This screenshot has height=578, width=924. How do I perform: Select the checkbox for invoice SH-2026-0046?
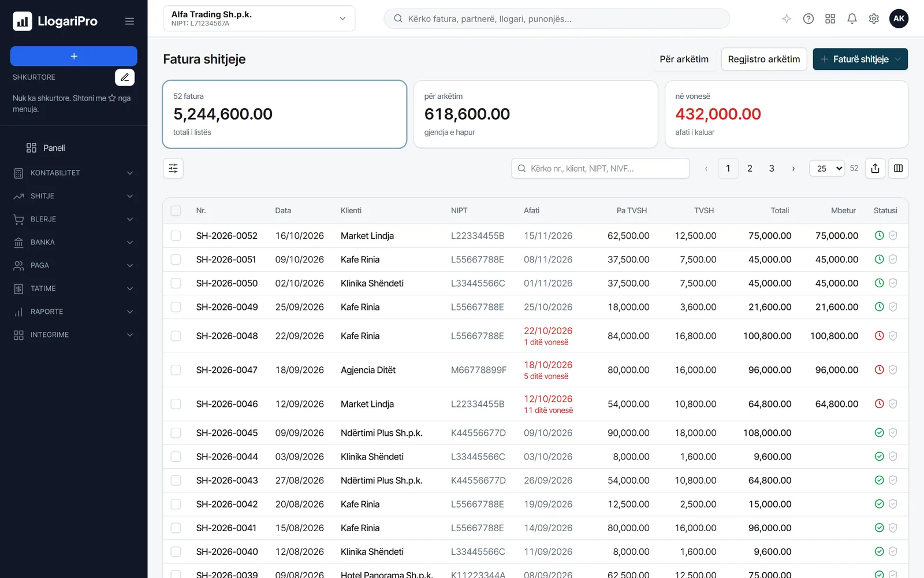click(176, 404)
